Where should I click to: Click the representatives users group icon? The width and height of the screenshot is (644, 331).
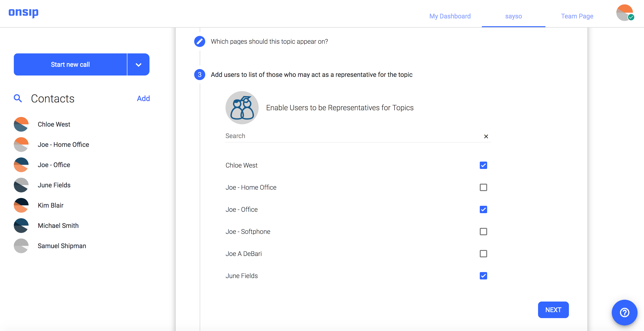click(x=242, y=108)
